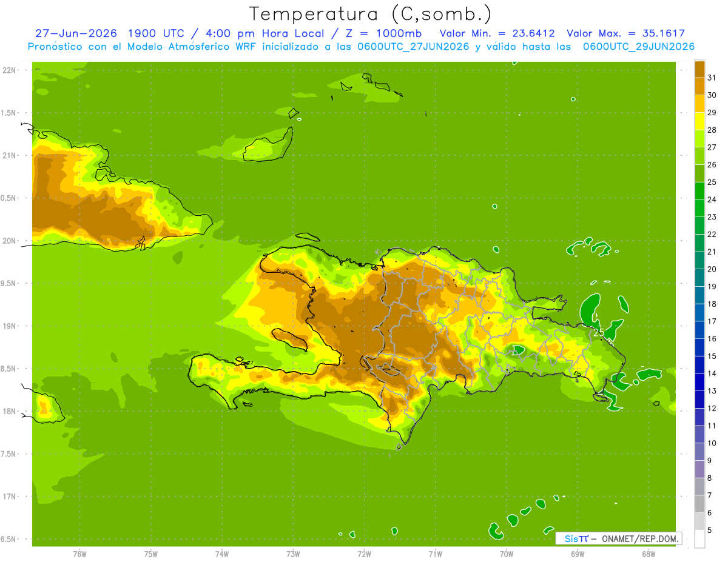This screenshot has height=562, width=728.
Task: Select the dark blue legend band between 12 and 13
Action: point(699,399)
